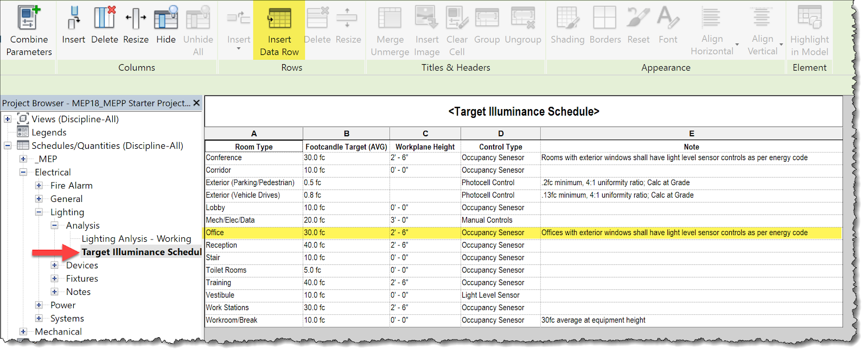Image resolution: width=868 pixels, height=354 pixels.
Task: Expand the General node
Action: tap(39, 199)
